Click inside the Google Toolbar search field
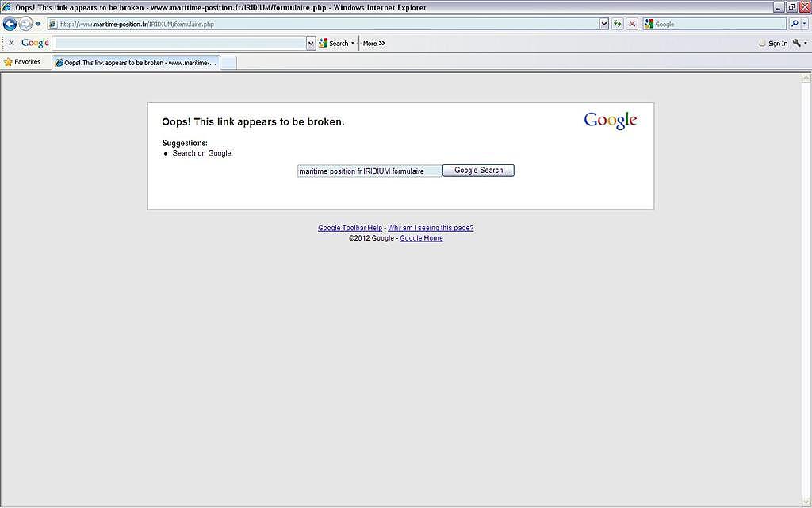This screenshot has width=812, height=508. (180, 44)
